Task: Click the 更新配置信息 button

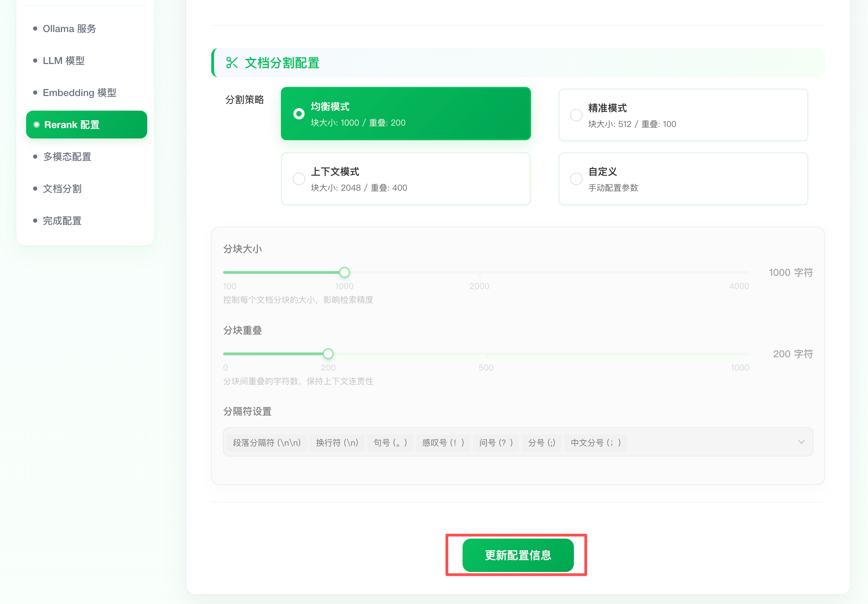Action: coord(518,555)
